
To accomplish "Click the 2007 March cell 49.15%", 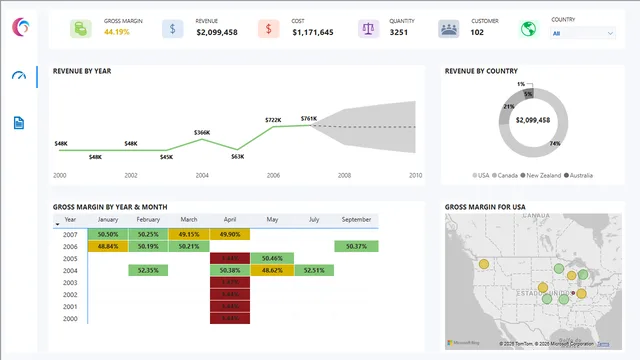I will click(x=189, y=234).
